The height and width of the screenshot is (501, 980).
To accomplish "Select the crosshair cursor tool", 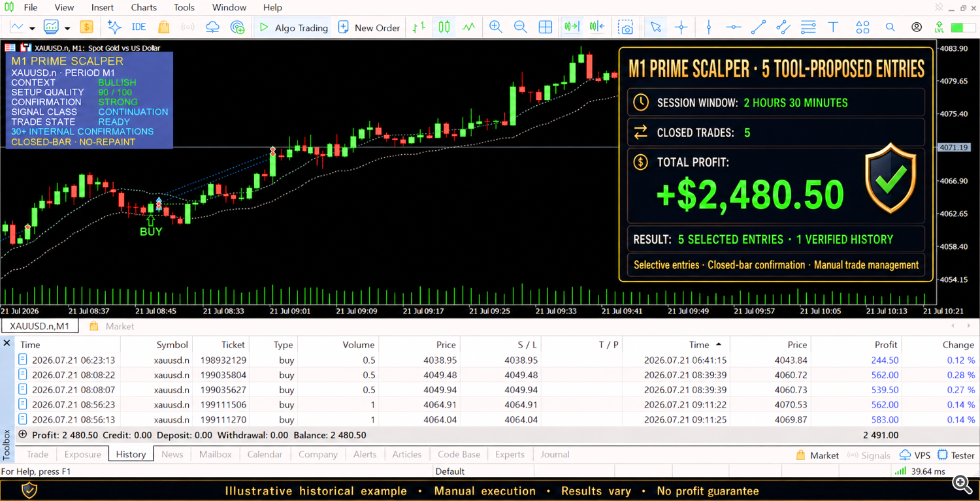I will coord(681,27).
